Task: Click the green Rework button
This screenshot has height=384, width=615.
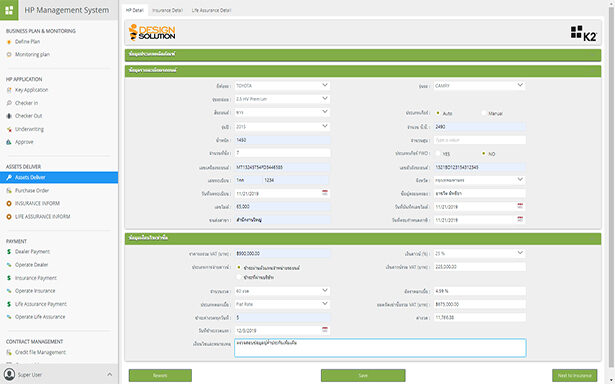Action: [x=160, y=375]
